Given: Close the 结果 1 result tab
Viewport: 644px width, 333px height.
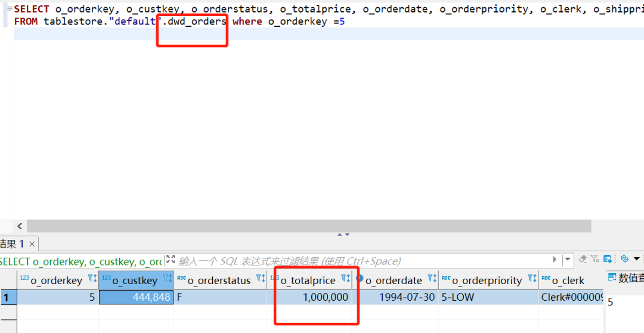Looking at the screenshot, I should point(32,244).
